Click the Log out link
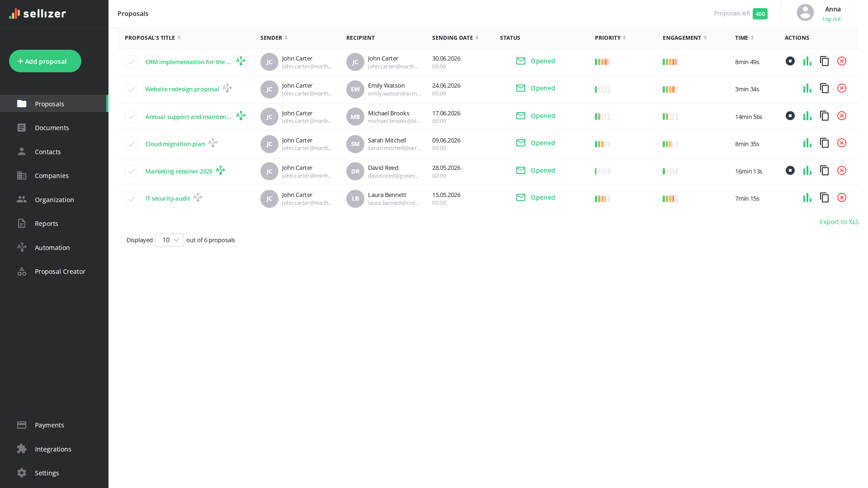This screenshot has width=868, height=488. (x=831, y=19)
